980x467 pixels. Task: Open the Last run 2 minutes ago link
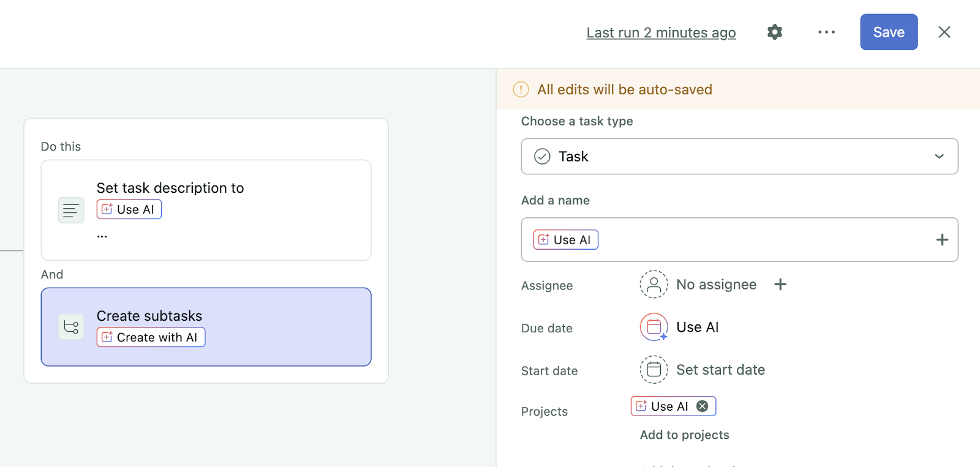(x=661, y=33)
